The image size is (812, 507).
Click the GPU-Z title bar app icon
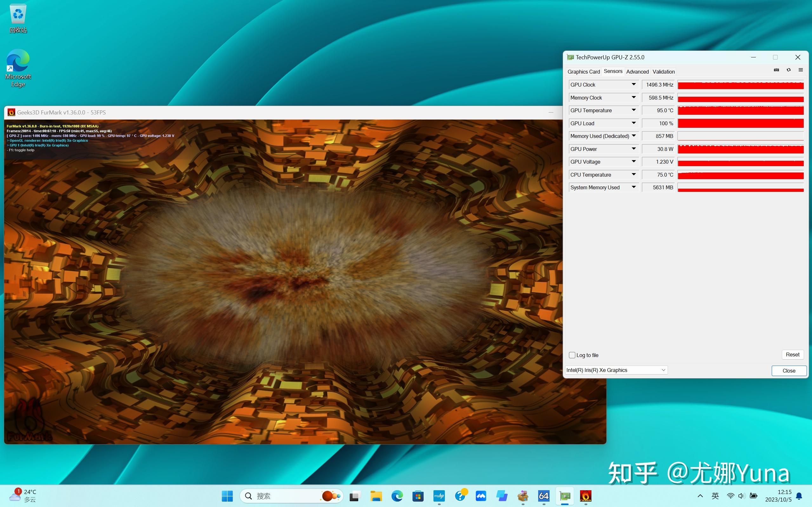click(571, 57)
